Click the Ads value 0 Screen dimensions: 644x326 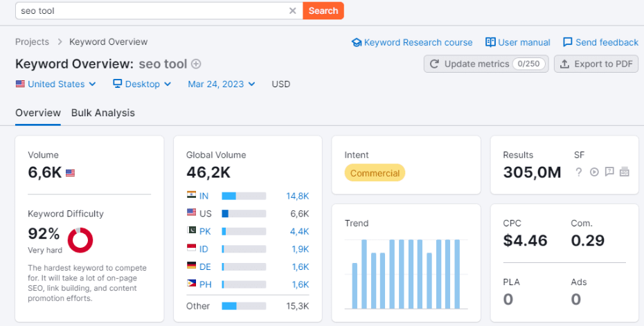click(576, 300)
